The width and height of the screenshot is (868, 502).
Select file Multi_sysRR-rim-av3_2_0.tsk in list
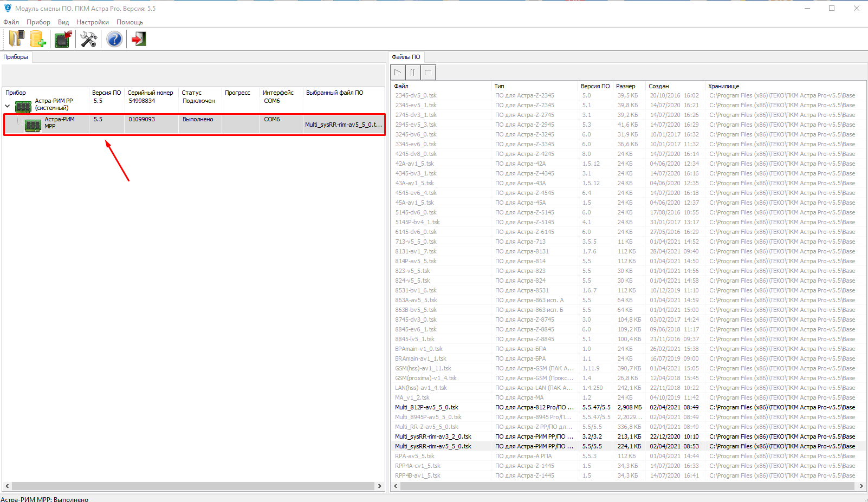coord(433,436)
